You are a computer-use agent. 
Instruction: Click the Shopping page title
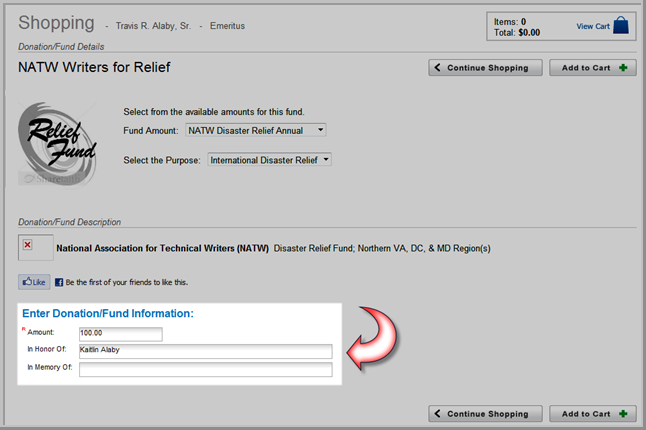tap(56, 23)
